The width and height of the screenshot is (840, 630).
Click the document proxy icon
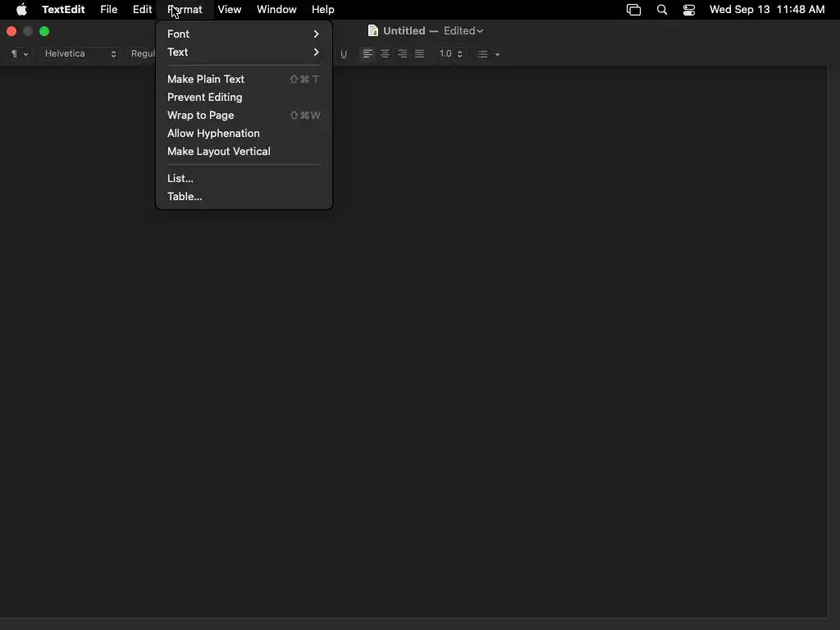pos(373,30)
